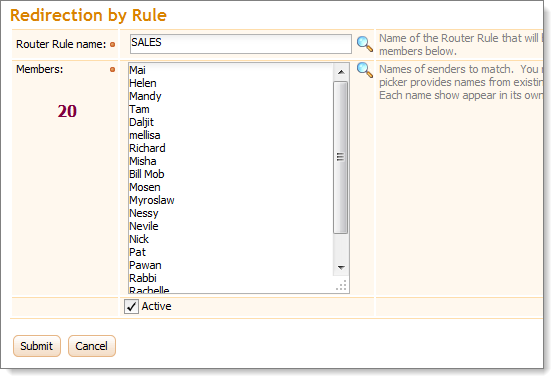Click on Nevile in the members list
557x382 pixels.
pos(144,226)
